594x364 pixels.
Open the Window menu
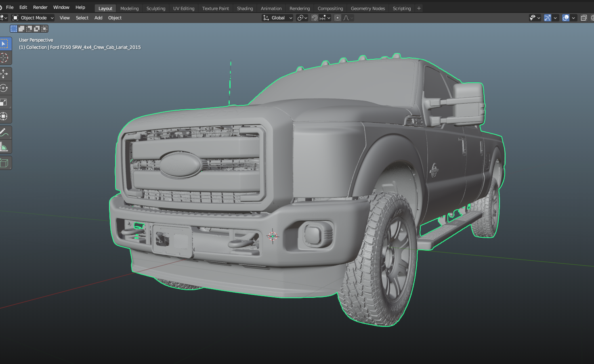(x=61, y=7)
